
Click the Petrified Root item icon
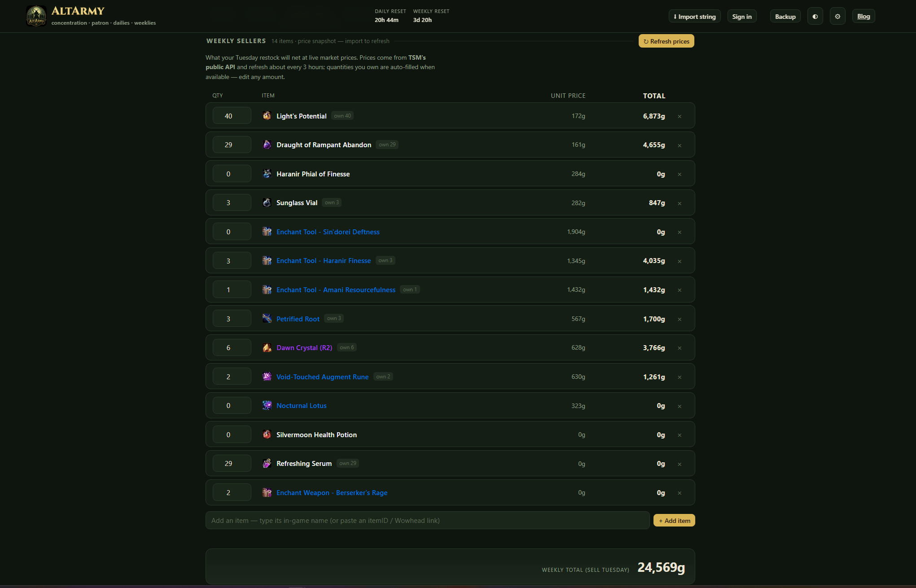(267, 319)
